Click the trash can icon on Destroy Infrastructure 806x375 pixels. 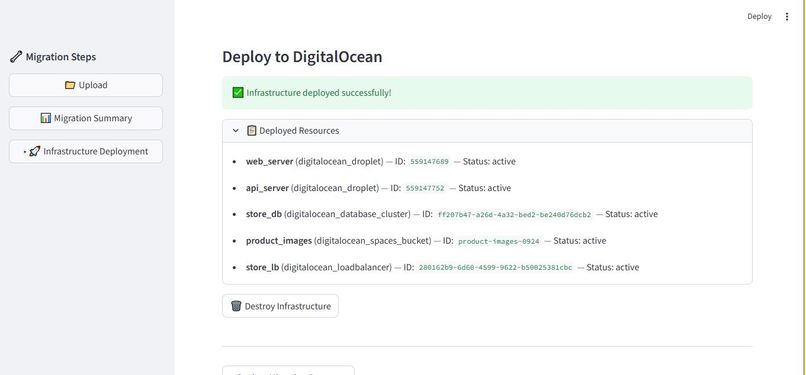[236, 306]
